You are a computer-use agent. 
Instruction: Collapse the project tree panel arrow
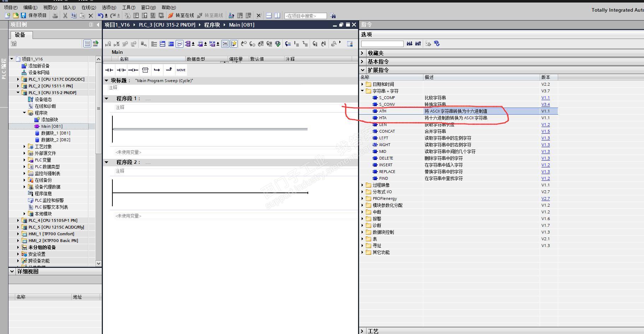point(98,25)
